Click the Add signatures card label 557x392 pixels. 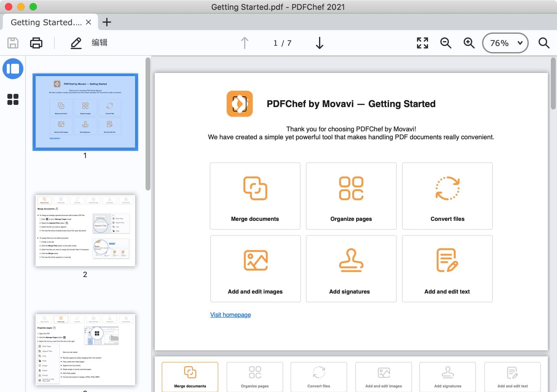pos(349,292)
